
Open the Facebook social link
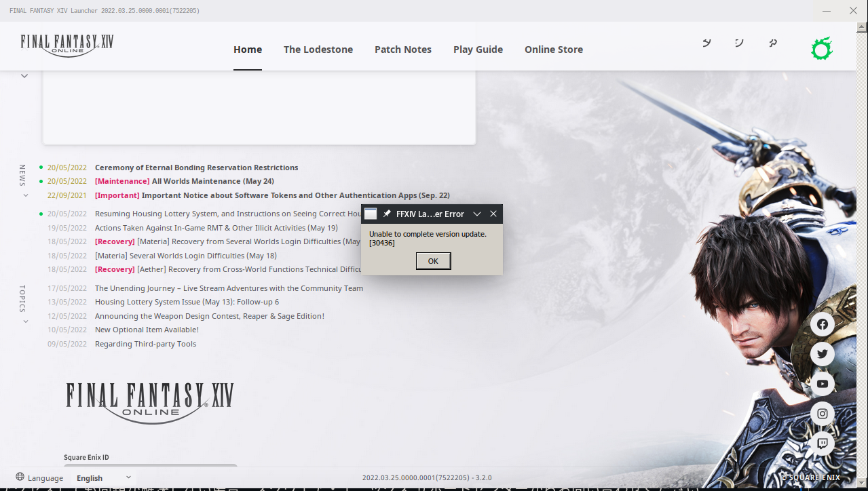coord(823,324)
